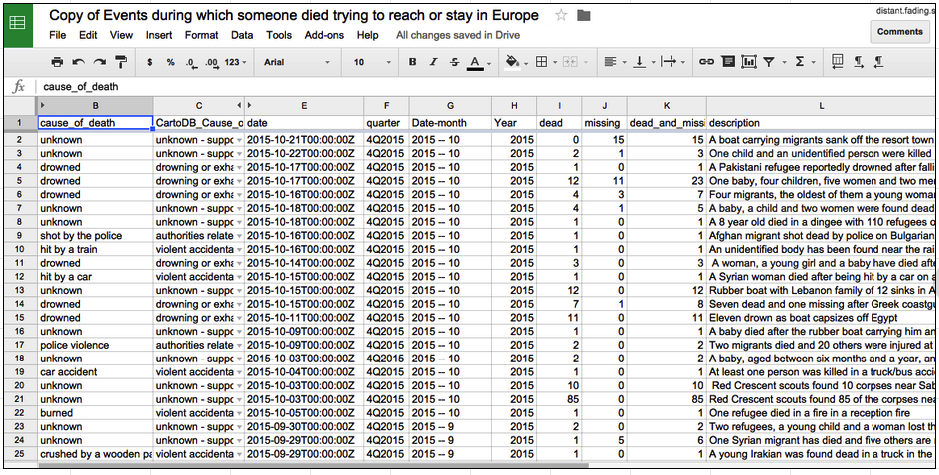Redo the last action
The width and height of the screenshot is (939, 475).
tap(99, 62)
